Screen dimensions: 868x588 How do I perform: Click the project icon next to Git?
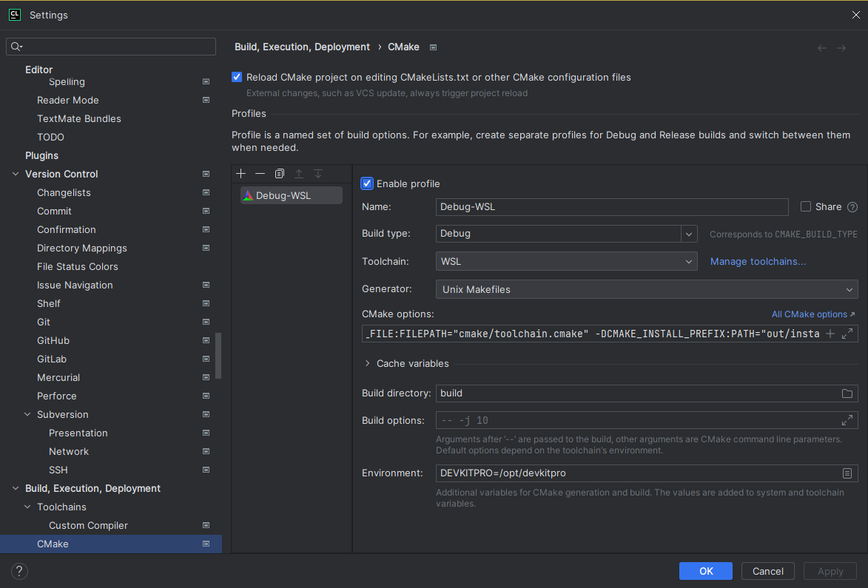[x=206, y=322]
